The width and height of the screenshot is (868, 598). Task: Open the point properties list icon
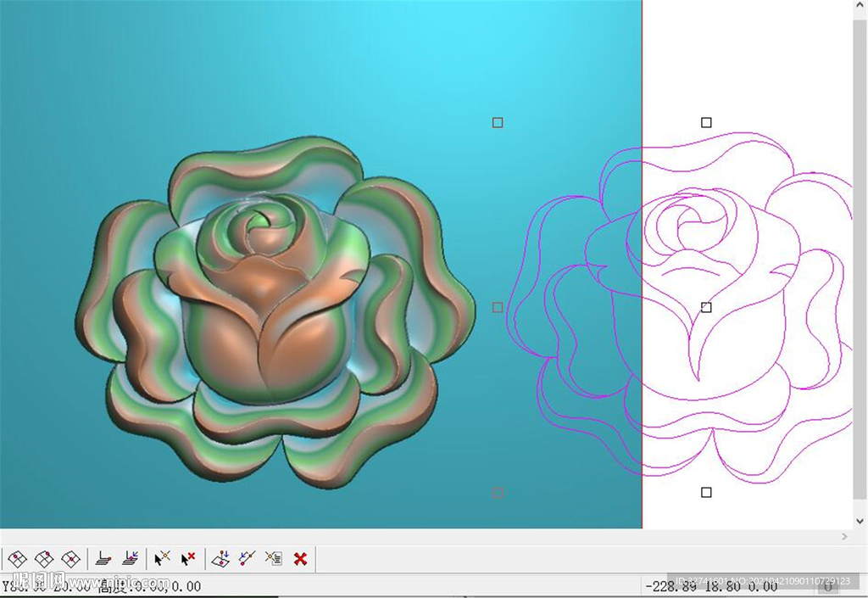(273, 558)
